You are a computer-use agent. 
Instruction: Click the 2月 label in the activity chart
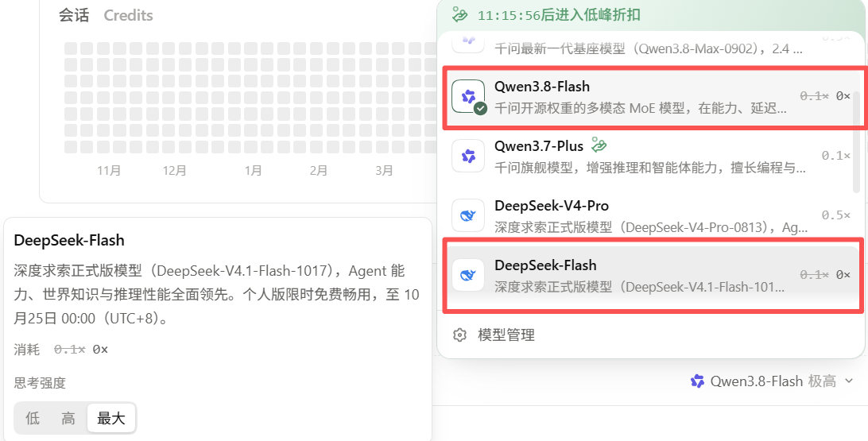click(x=318, y=170)
